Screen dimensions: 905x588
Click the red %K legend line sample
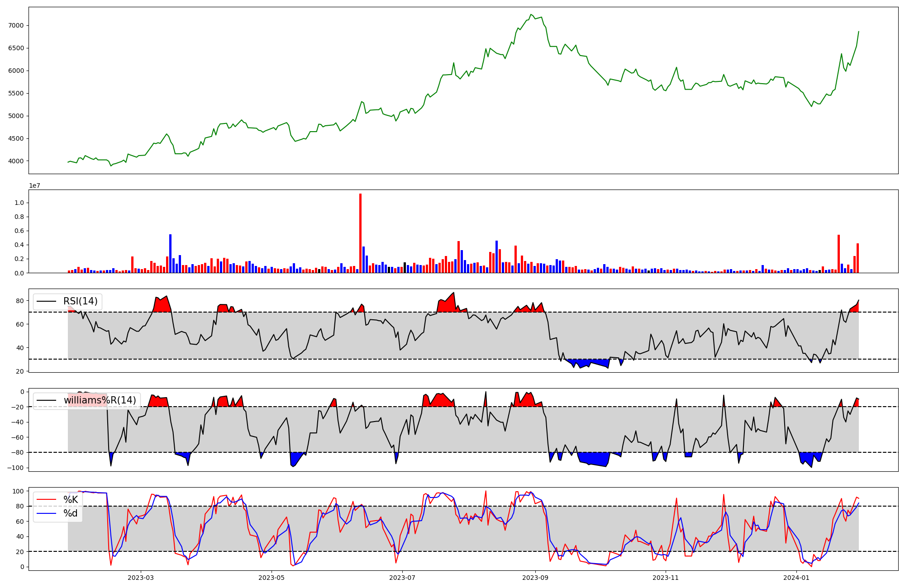pos(47,500)
